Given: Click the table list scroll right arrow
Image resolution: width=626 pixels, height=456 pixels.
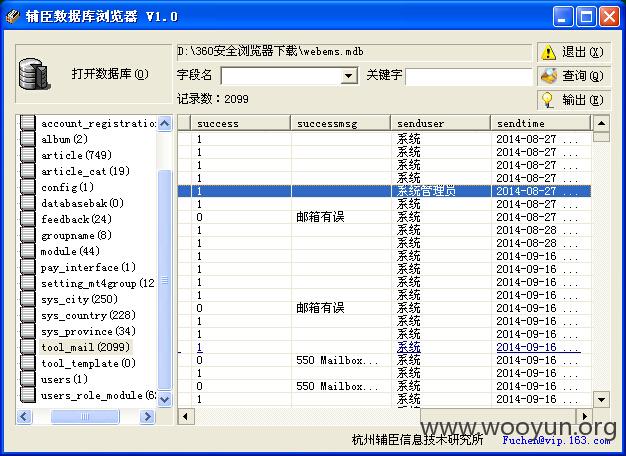Looking at the screenshot, I should 147,416.
